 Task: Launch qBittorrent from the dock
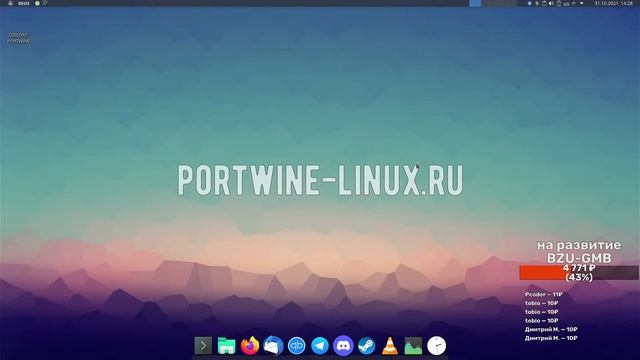pyautogui.click(x=296, y=346)
